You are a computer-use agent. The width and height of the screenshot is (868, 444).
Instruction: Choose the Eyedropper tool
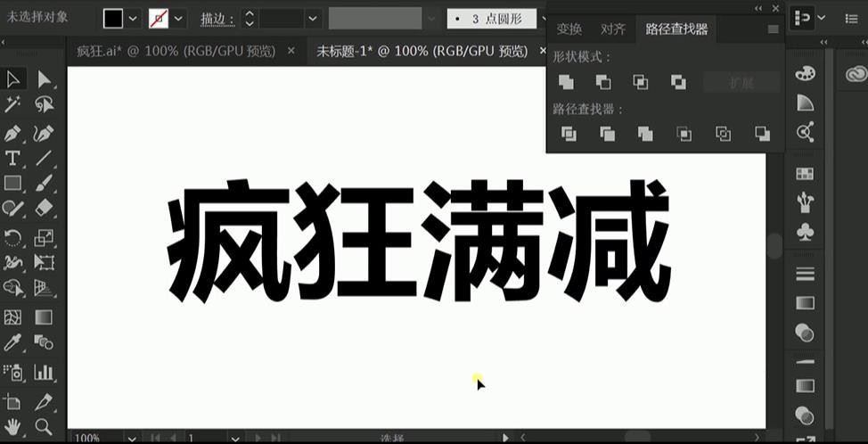(12, 342)
